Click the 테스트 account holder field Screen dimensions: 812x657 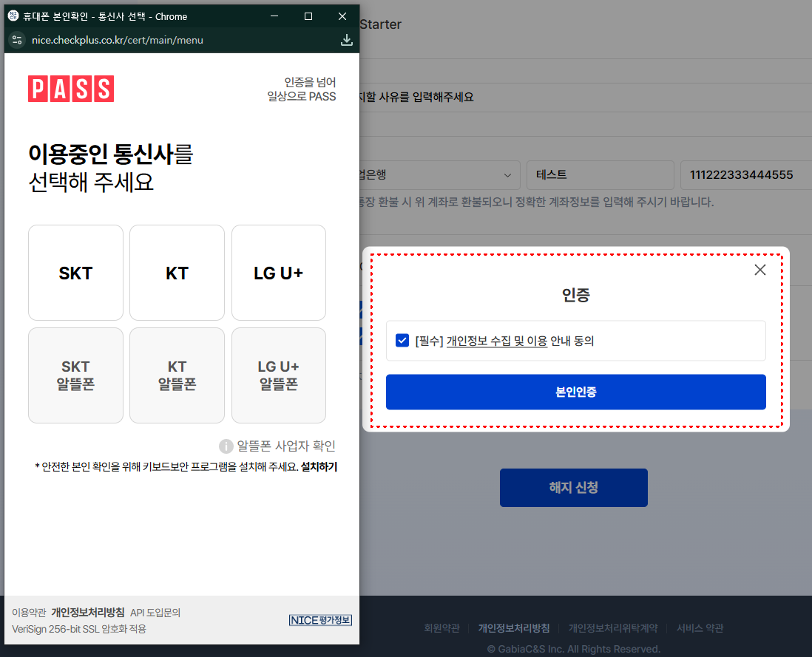600,175
